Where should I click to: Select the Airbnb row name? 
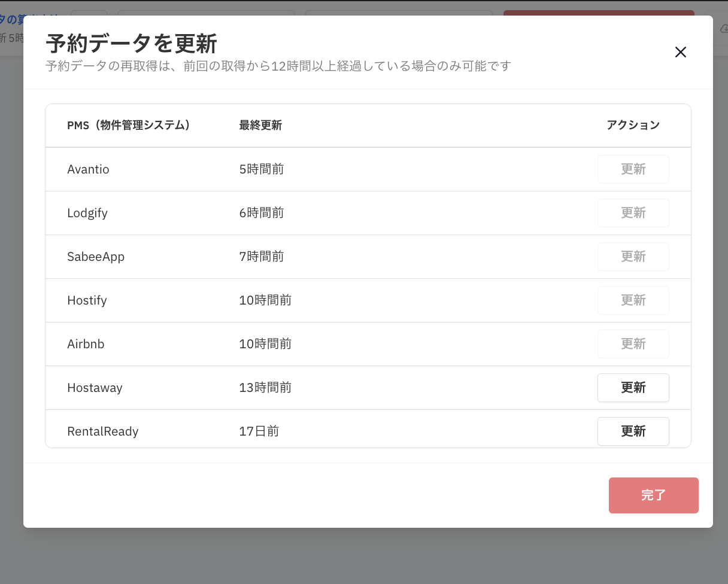[86, 344]
